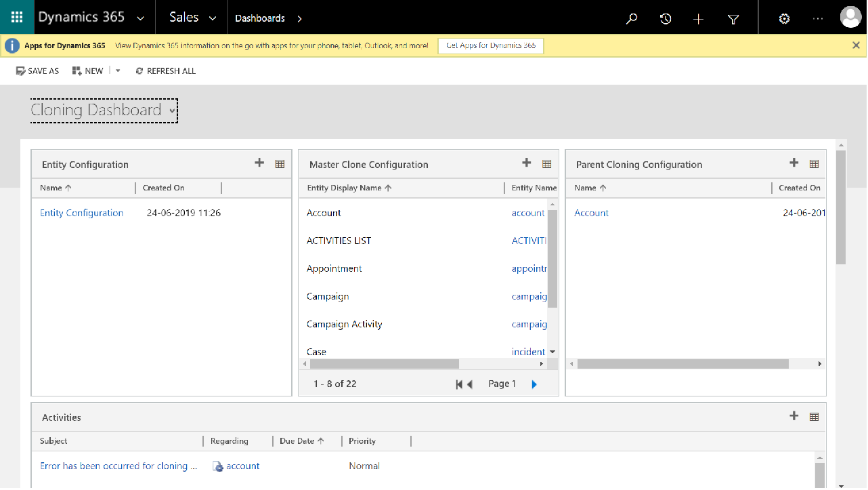Open recent items history icon
This screenshot has width=868, height=490.
(666, 19)
